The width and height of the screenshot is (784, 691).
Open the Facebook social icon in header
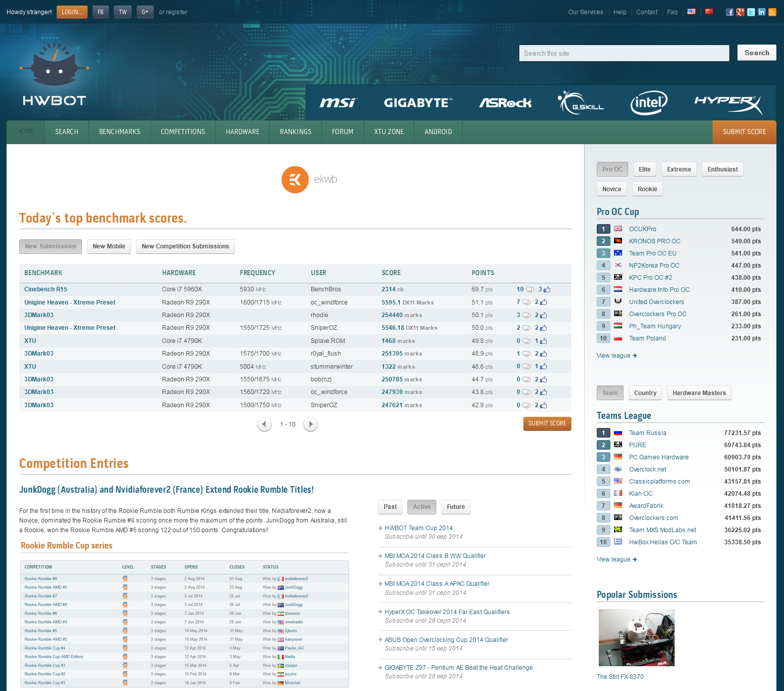click(x=729, y=12)
